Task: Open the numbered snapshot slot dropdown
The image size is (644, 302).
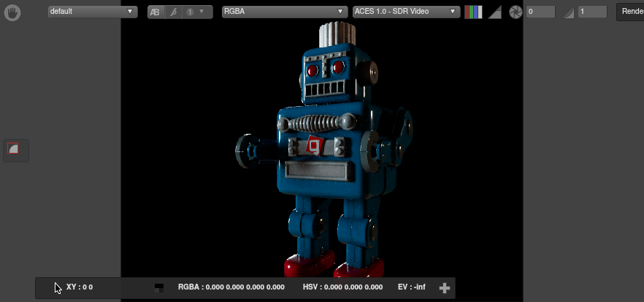Action: coord(196,12)
